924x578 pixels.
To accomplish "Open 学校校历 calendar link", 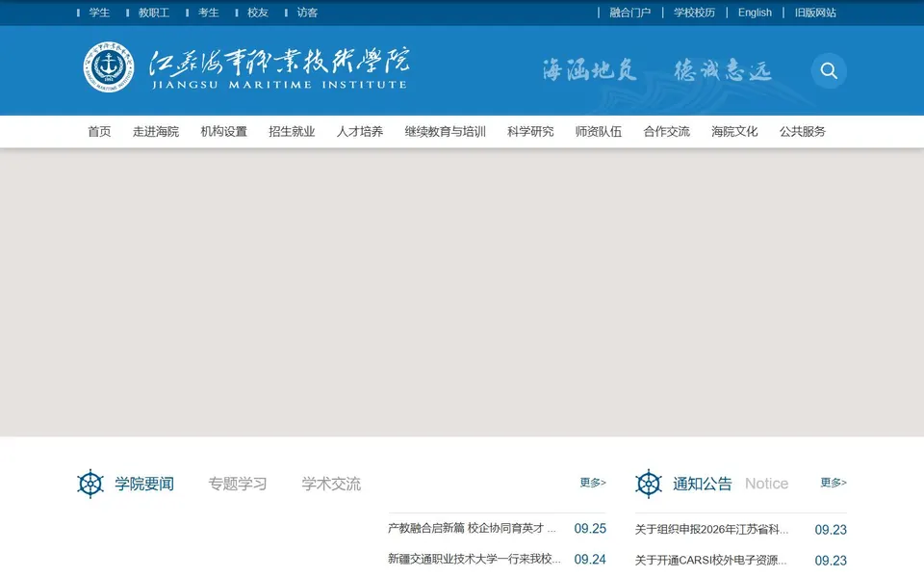I will (694, 13).
